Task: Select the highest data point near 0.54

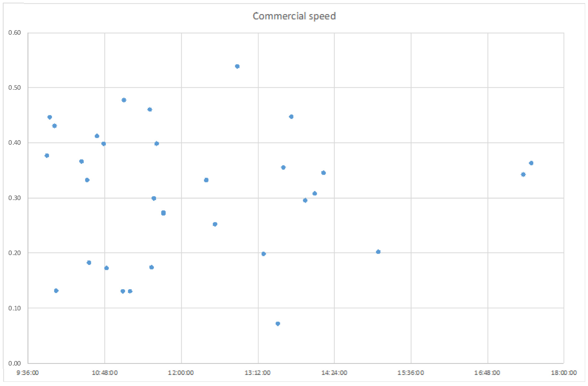Action: [237, 66]
